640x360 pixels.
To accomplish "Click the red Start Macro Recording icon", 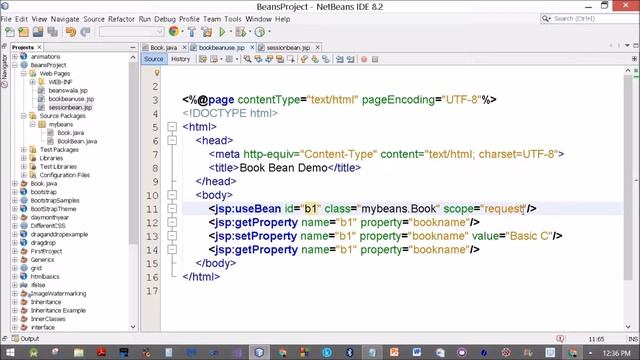I will point(364,59).
